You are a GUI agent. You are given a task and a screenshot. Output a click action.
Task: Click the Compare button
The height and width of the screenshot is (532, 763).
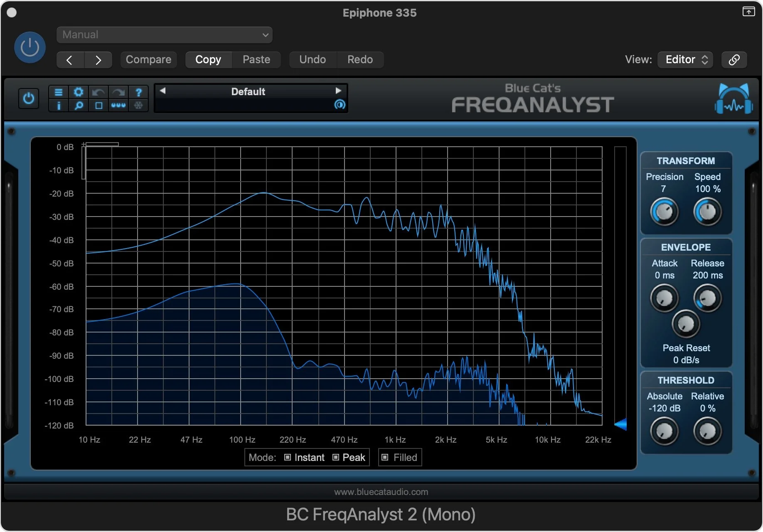coord(148,60)
